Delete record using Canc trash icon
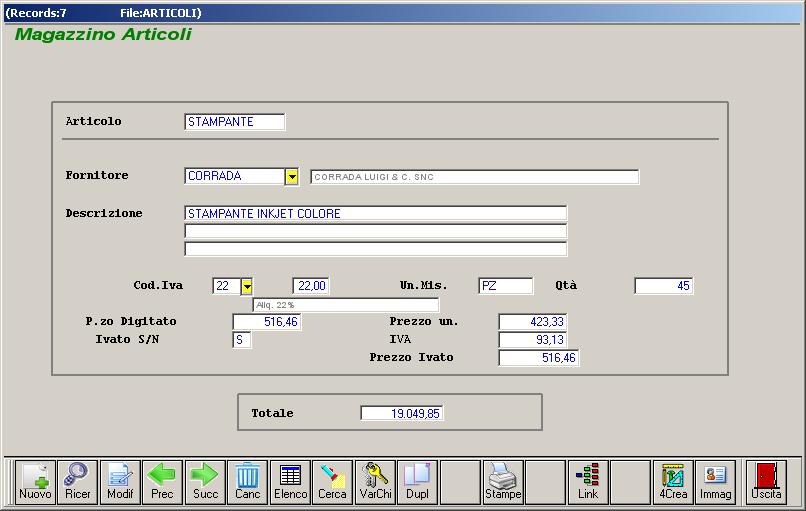Image resolution: width=806 pixels, height=511 pixels. click(x=247, y=482)
